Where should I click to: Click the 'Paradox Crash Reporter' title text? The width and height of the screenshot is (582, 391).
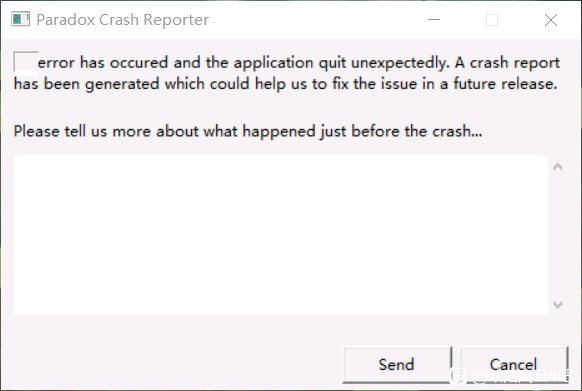[122, 20]
